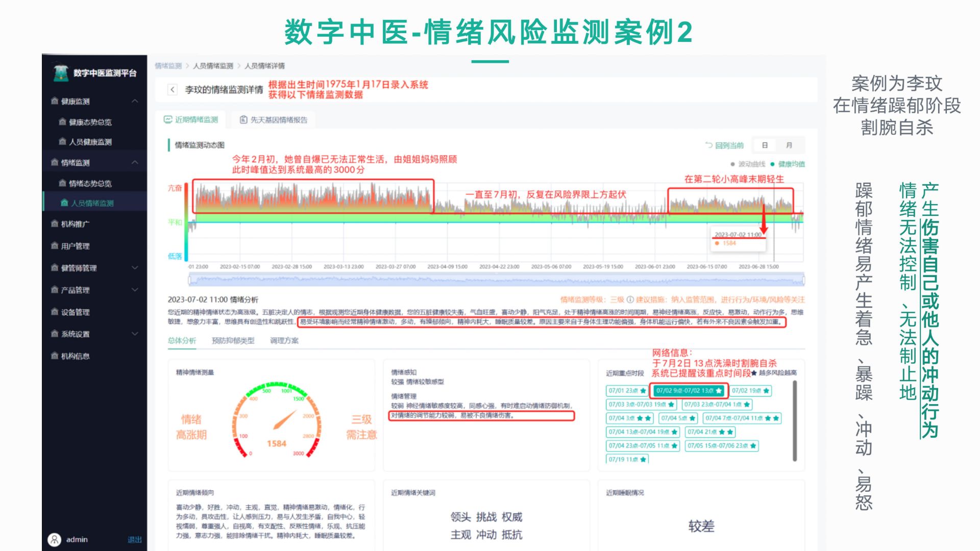Click the admin user avatar icon
Viewport: 980px width, 551px height.
54,539
